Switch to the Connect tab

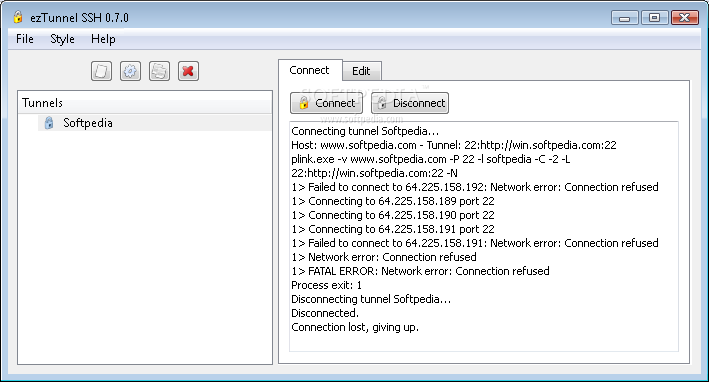tap(310, 70)
